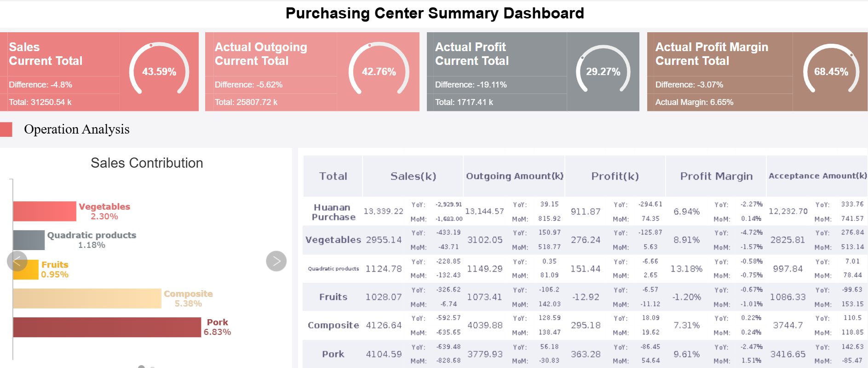Click the Profit(k) column header
Screen dimensions: 868x368
[x=615, y=176]
